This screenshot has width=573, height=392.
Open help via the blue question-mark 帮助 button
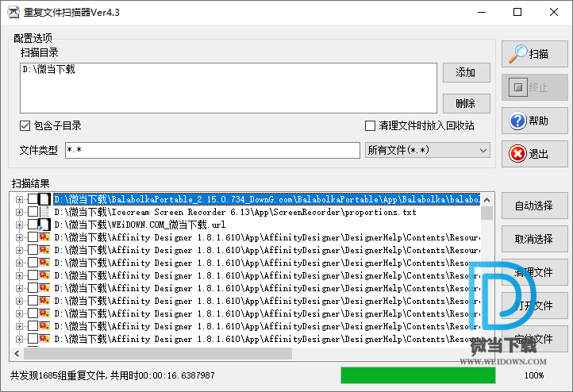point(534,121)
